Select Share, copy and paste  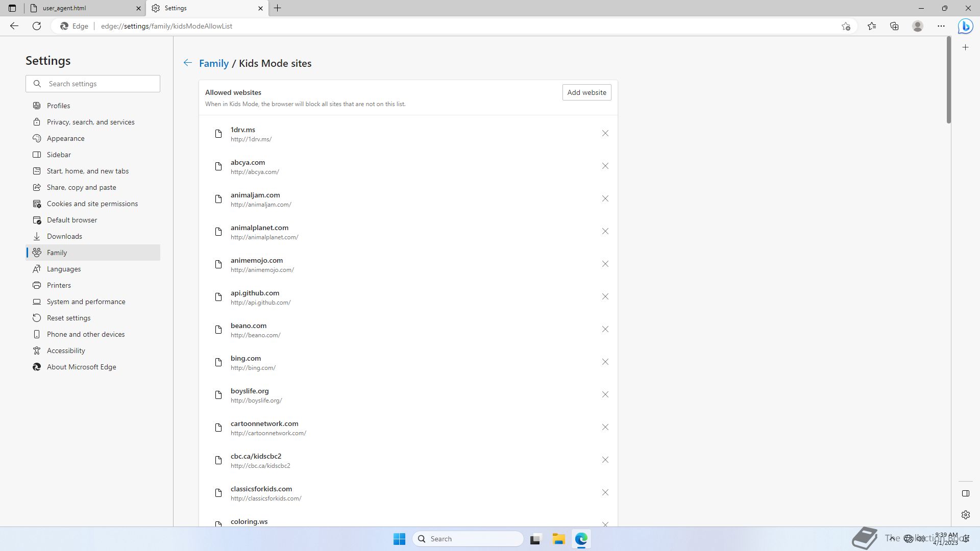pos(93,187)
